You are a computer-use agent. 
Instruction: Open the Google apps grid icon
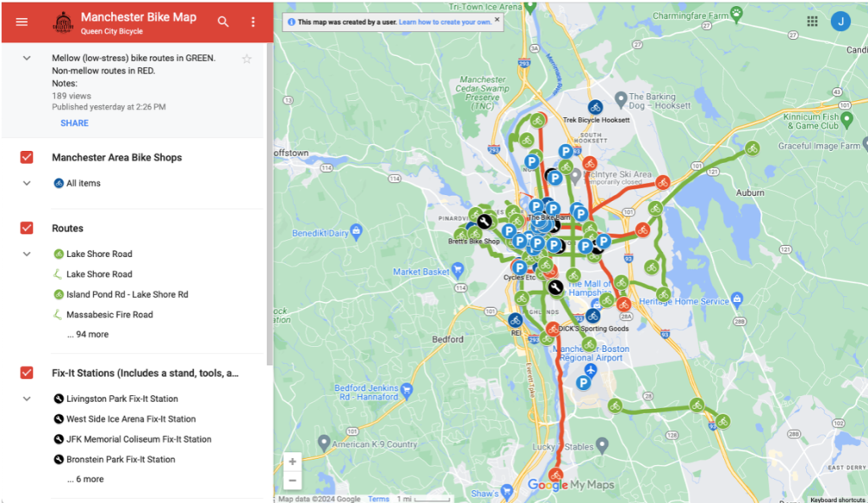(812, 21)
